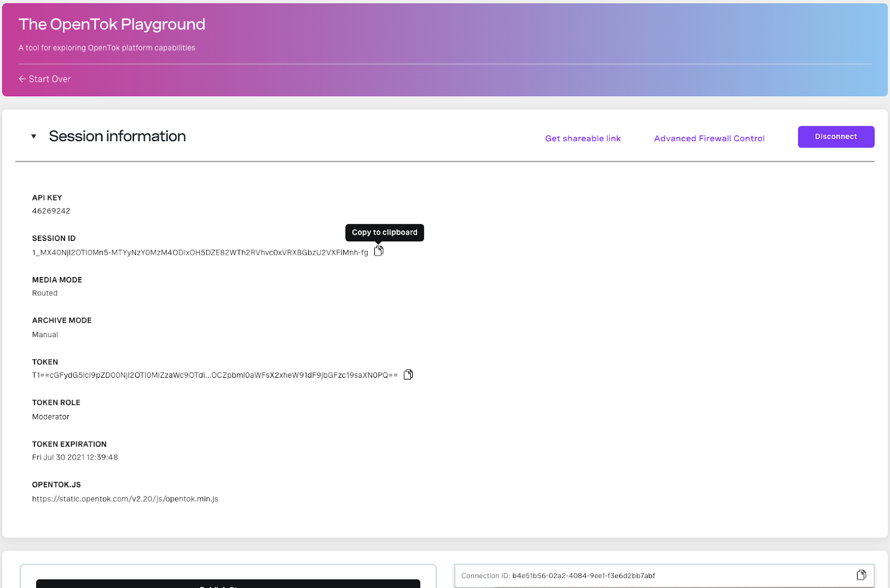This screenshot has height=588, width=890.
Task: Copy the Session ID to clipboard
Action: (x=379, y=251)
